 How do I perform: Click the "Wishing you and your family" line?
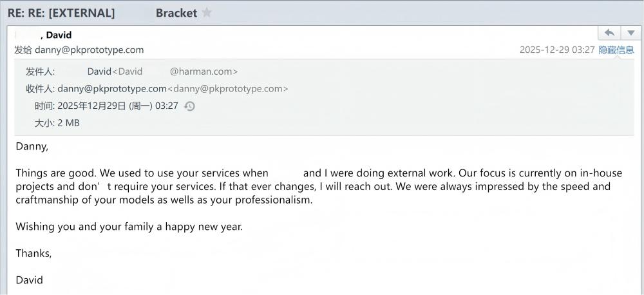tap(129, 227)
